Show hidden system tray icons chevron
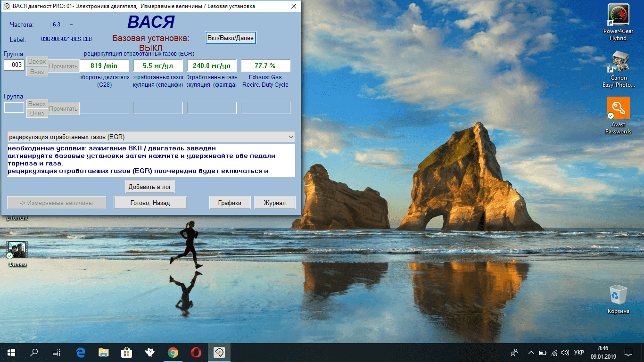This screenshot has width=644, height=362. click(531, 353)
